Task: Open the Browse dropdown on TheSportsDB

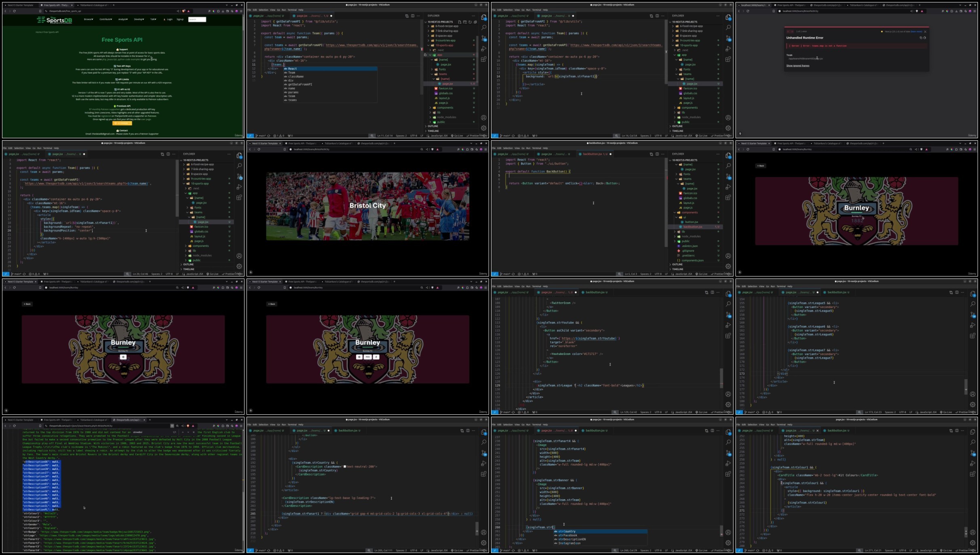Action: [x=89, y=19]
